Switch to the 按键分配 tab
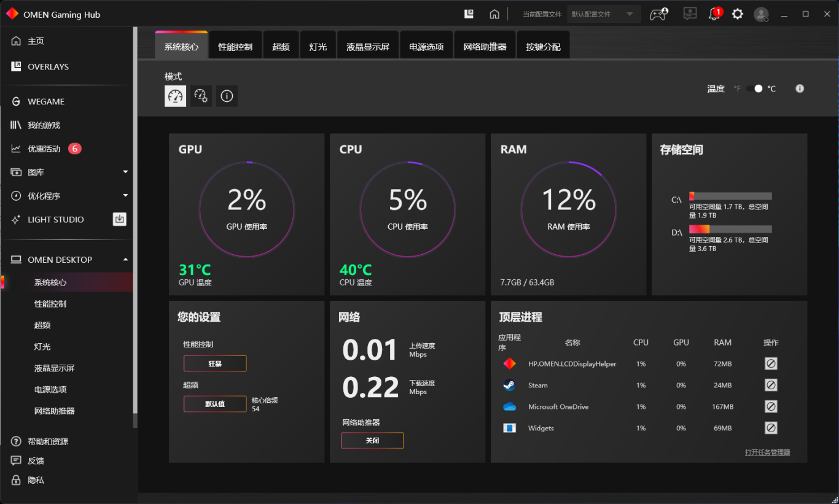Image resolution: width=839 pixels, height=504 pixels. point(544,46)
